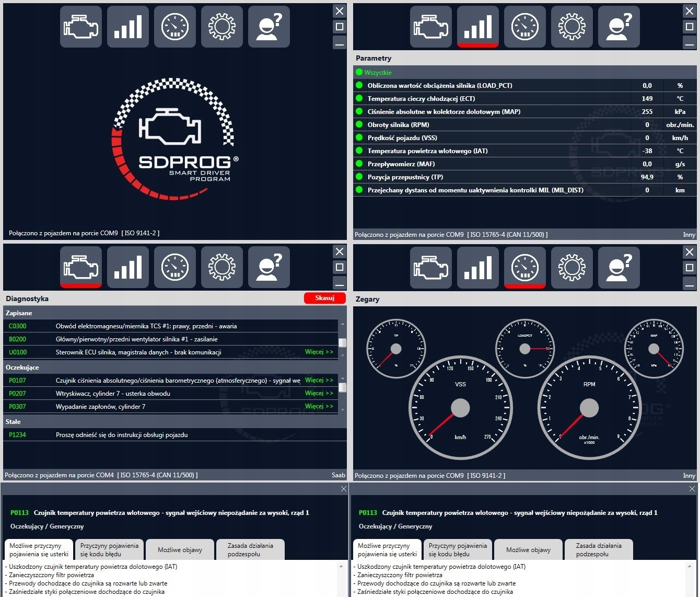Open the settings gear in the Zegary window
The width and height of the screenshot is (700, 597).
pos(572,268)
